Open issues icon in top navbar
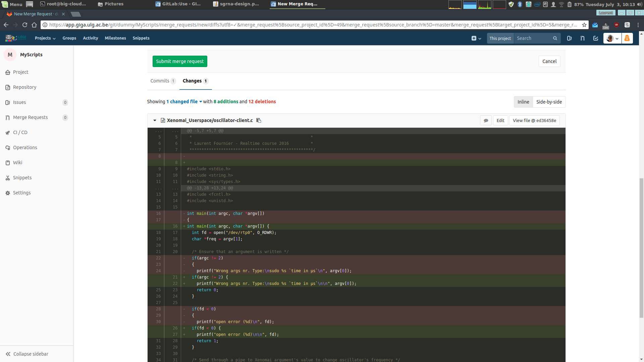644x362 pixels. (569, 38)
